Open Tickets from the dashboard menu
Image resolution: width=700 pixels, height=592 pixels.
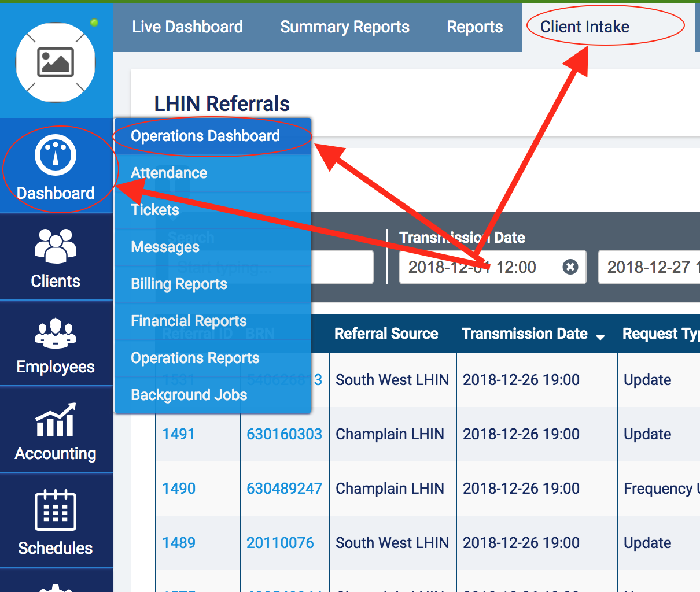tap(213, 210)
